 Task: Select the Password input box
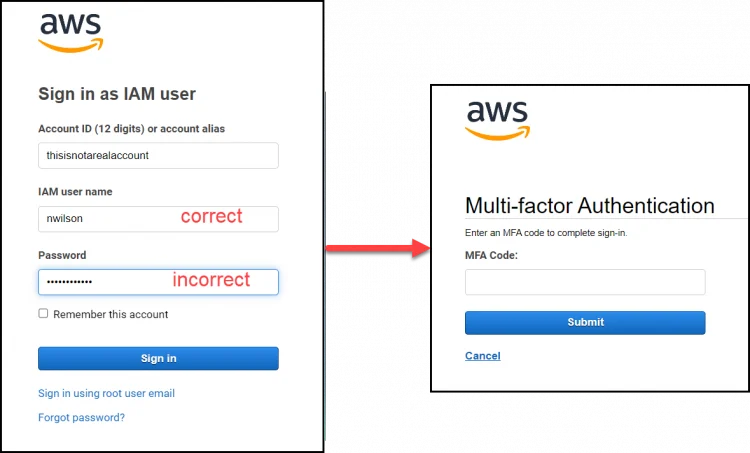pos(100,282)
